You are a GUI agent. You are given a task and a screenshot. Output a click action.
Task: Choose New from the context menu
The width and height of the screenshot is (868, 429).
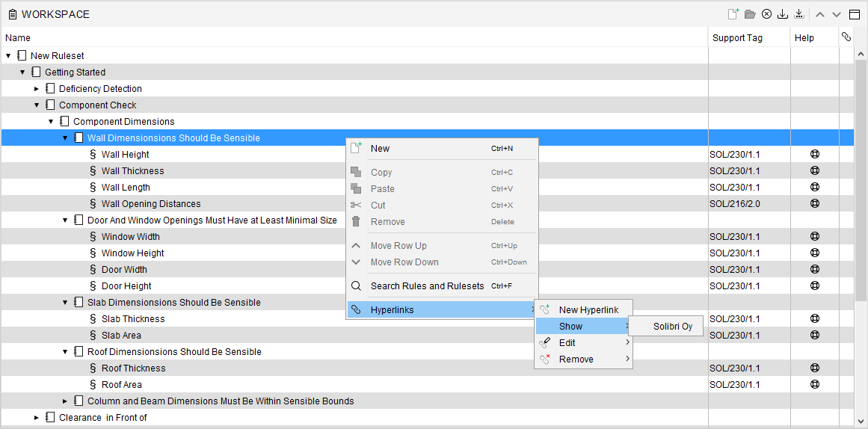[x=442, y=148]
